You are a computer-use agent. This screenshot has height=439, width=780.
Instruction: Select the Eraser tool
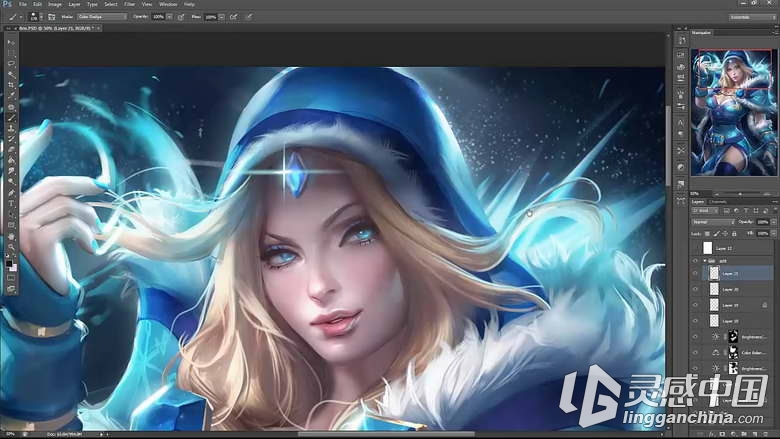11,150
